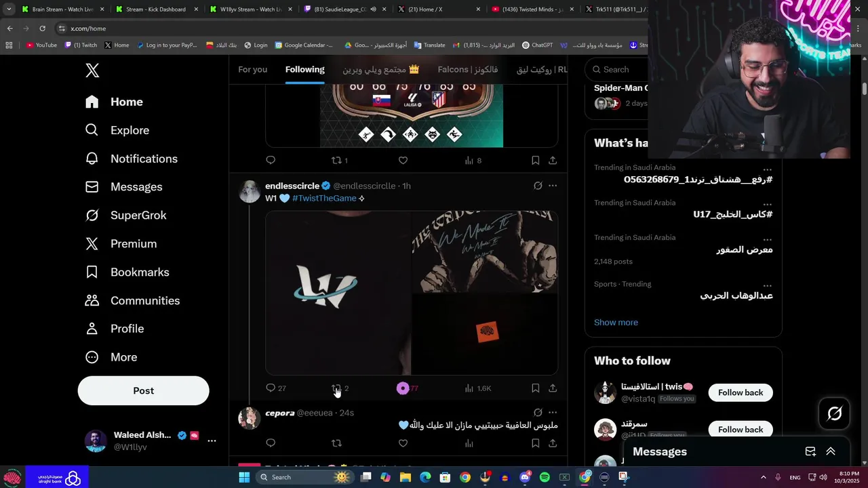Open Windows Start menu
Screen dimensions: 868x488
244,477
